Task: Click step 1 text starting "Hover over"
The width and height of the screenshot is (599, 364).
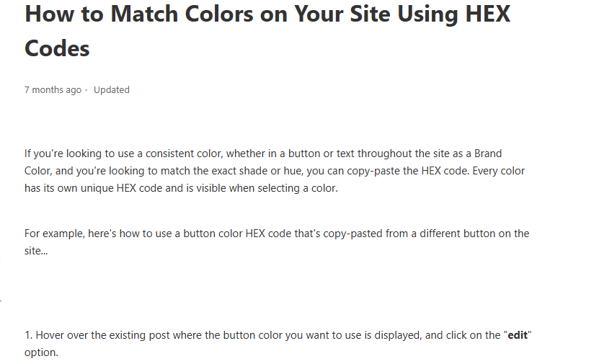Action: [278, 343]
